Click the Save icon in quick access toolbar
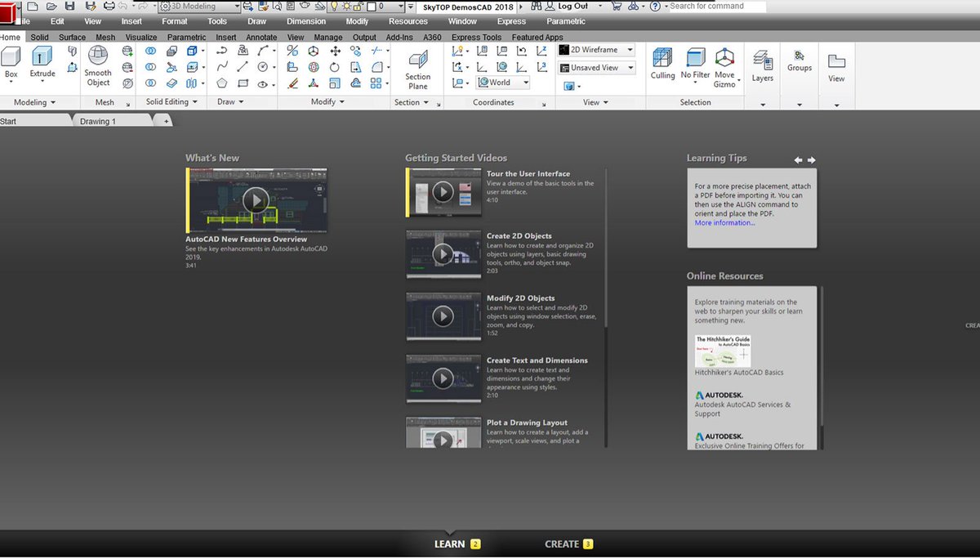This screenshot has height=559, width=980. (x=69, y=6)
